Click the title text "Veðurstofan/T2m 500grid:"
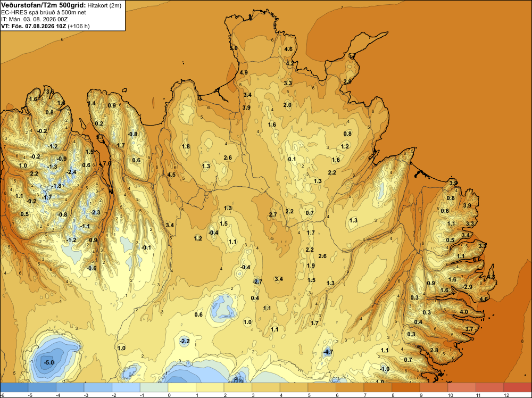Viewport: 532px width, 398px height. tap(44, 5)
